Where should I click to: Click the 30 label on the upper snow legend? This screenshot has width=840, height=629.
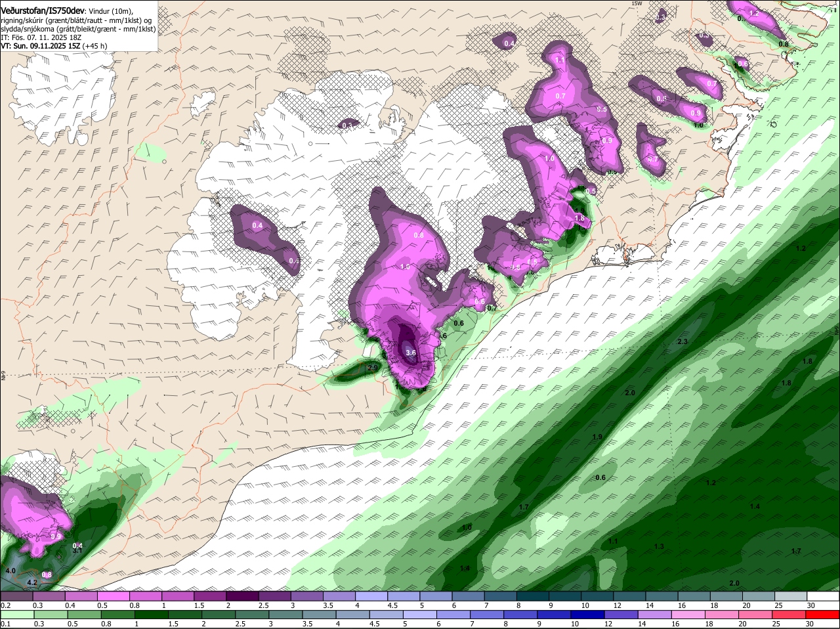[810, 605]
